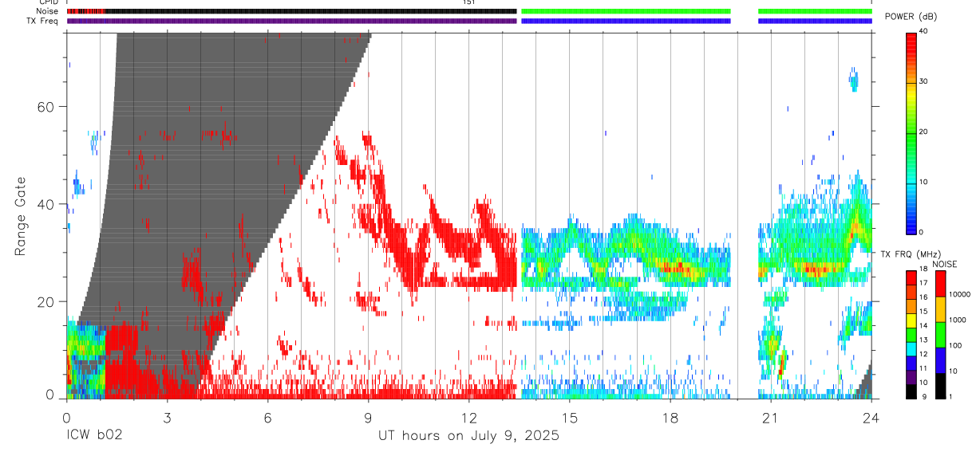Viewport: 980px width, 452px height.
Task: Click the '30' tick on POWER colorbar
Action: 925,81
